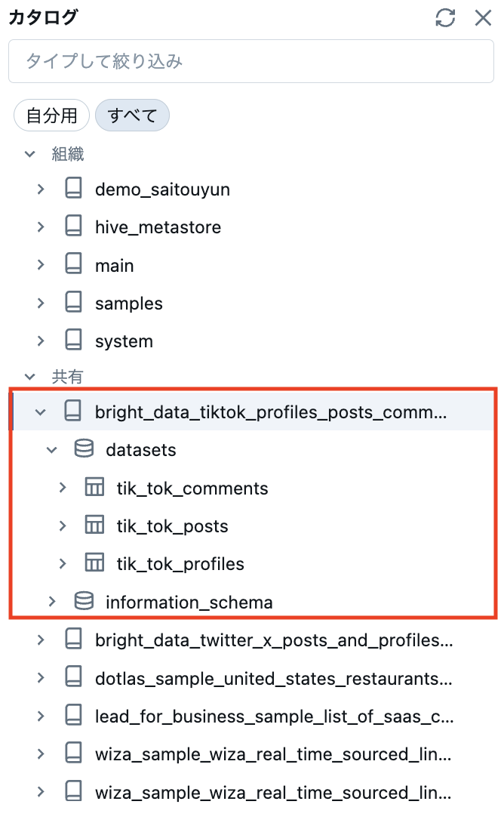The width and height of the screenshot is (504, 826).
Task: Refresh the catalog list
Action: [x=445, y=17]
